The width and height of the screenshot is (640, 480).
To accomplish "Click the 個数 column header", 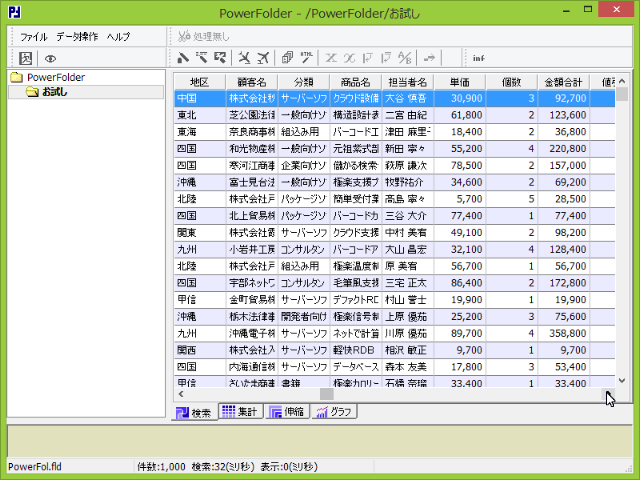I will pyautogui.click(x=512, y=82).
